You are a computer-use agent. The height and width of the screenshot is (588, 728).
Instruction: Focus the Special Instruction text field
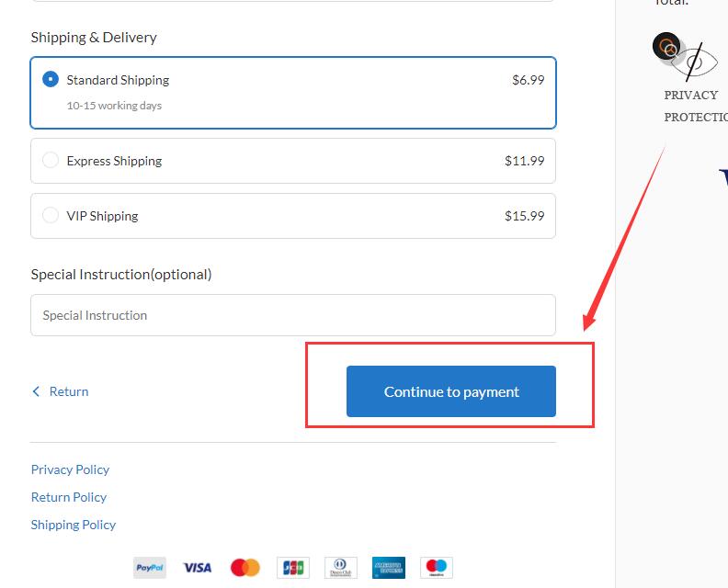tap(293, 315)
